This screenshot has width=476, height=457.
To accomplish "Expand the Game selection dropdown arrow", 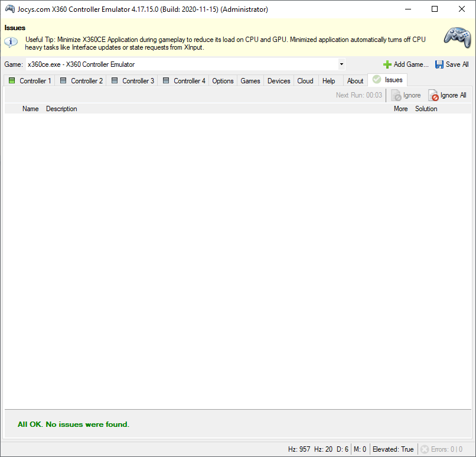I will [x=341, y=64].
